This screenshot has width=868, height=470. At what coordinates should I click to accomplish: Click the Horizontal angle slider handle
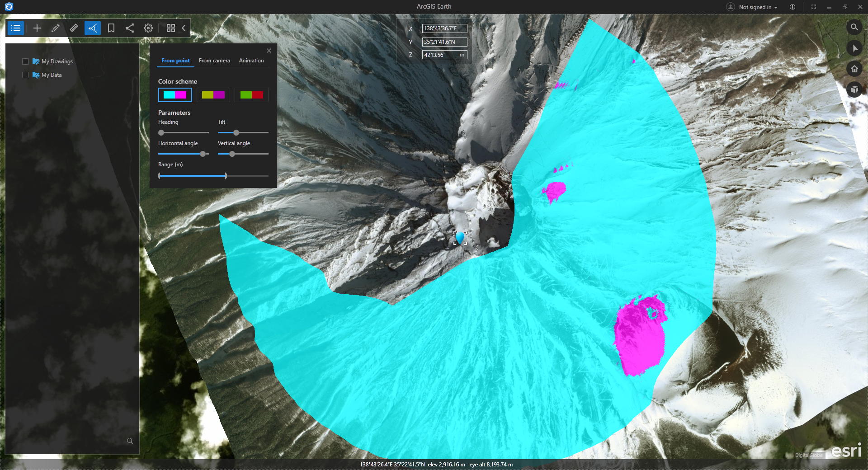(203, 154)
